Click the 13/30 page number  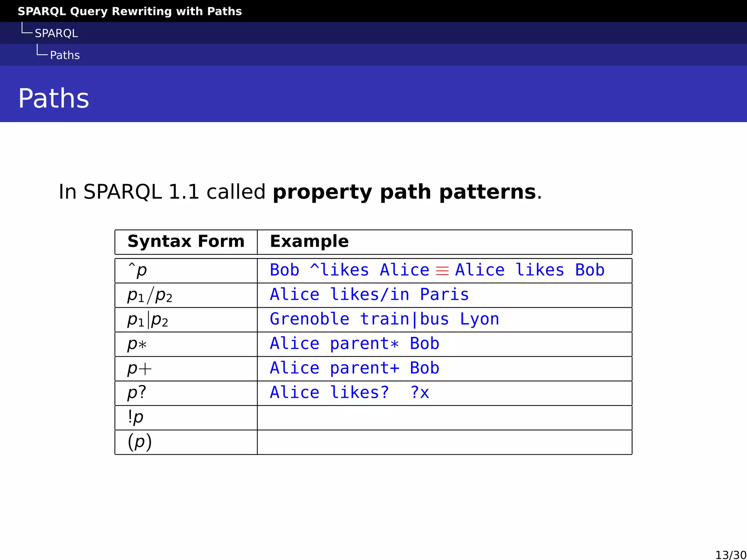tap(731, 555)
